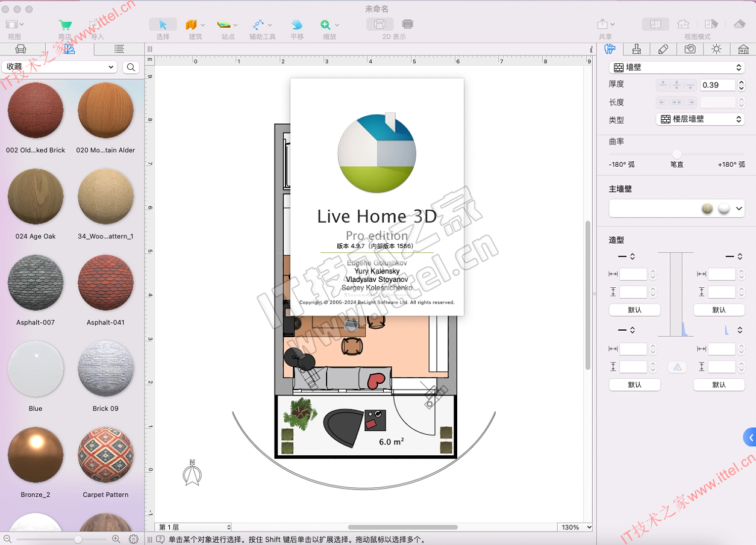Open the object properties caliper inspector tab

tap(610, 49)
